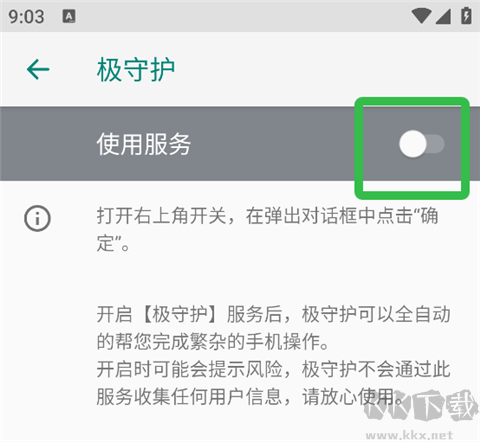Viewport: 480px width, 442px height.
Task: Open the www.kkx.net watermark link
Action: coord(409,435)
